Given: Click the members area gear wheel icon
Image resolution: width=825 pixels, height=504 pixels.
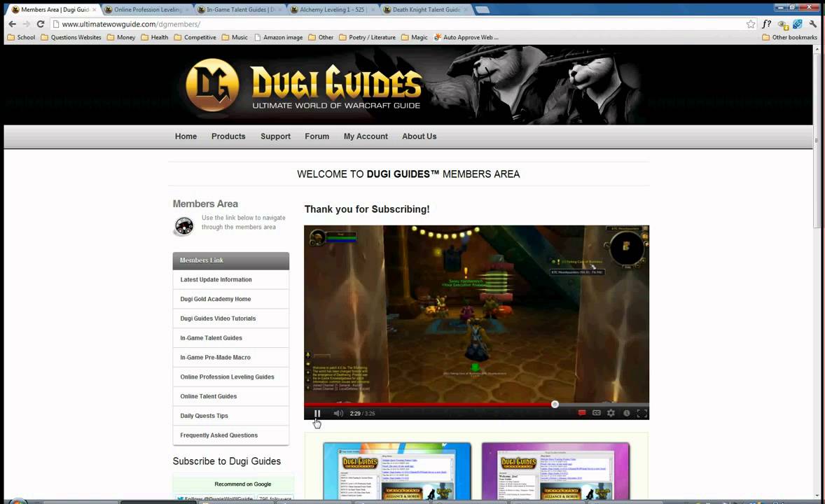Looking at the screenshot, I should click(x=184, y=226).
